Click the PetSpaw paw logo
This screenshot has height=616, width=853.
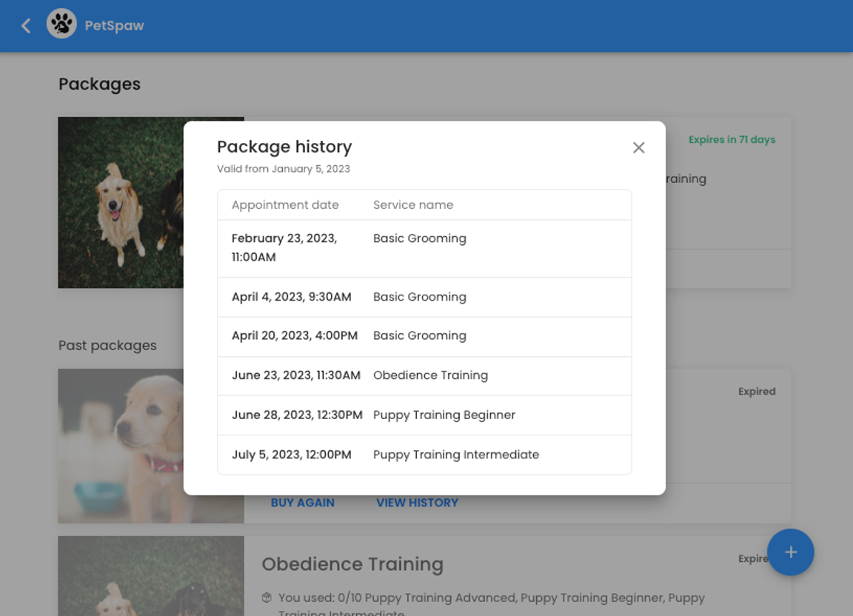tap(61, 24)
